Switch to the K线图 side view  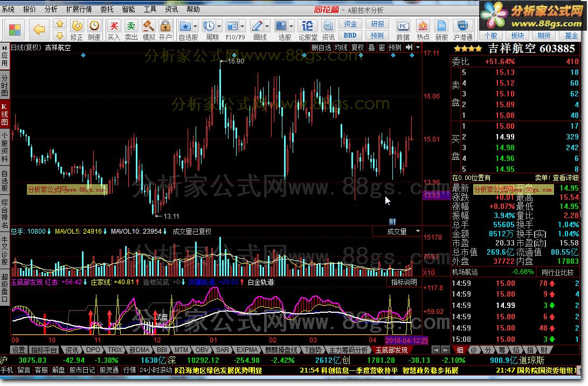point(4,114)
